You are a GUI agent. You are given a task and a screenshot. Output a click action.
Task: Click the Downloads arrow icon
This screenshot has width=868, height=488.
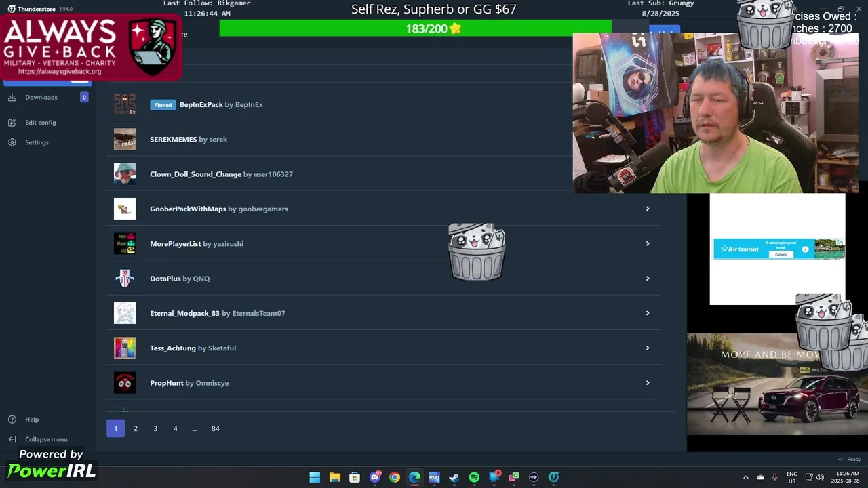(x=12, y=98)
